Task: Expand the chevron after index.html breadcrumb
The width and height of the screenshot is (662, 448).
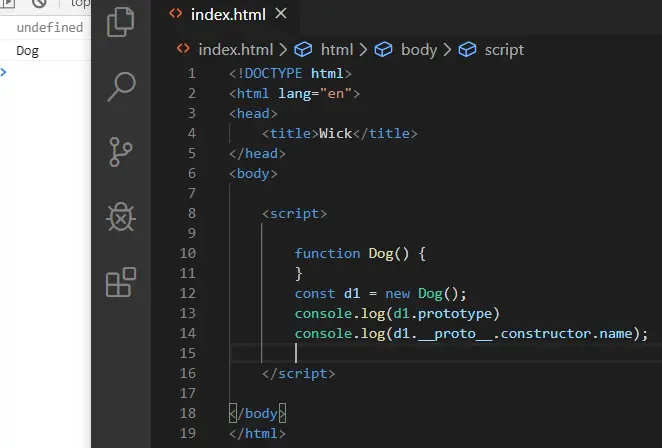Action: tap(283, 50)
